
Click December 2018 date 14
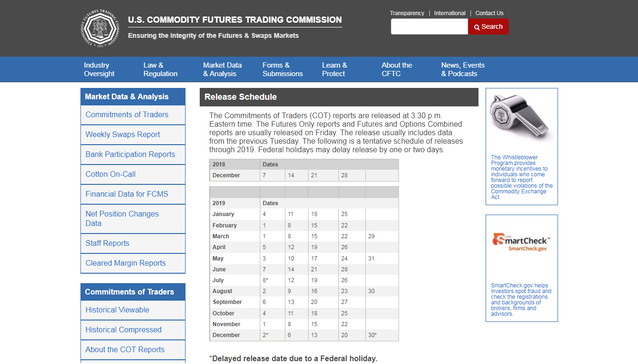pyautogui.click(x=291, y=175)
